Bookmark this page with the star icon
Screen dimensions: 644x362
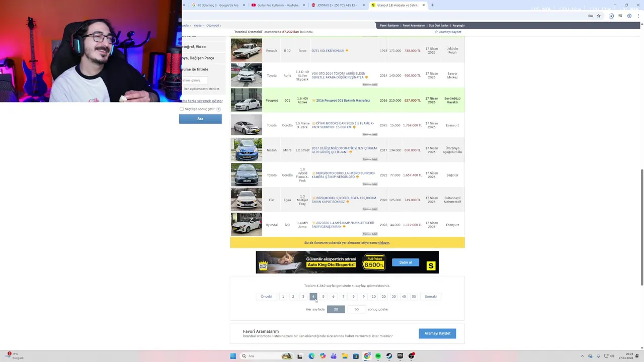click(598, 16)
